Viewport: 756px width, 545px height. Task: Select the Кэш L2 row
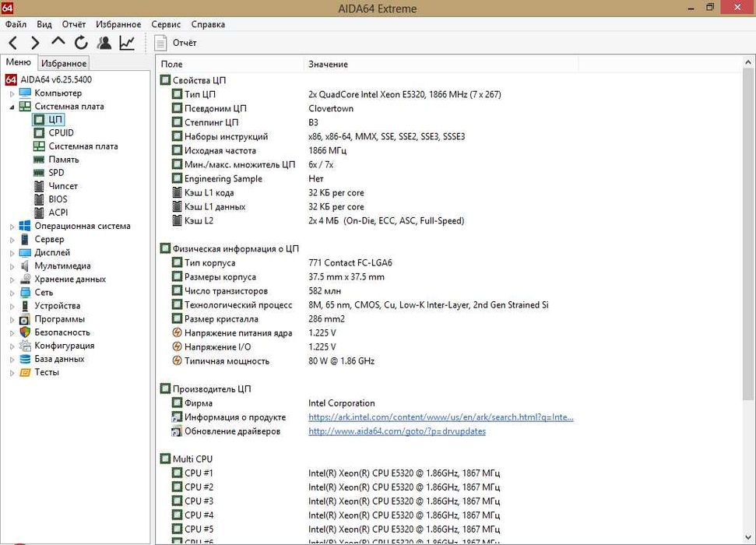click(x=448, y=221)
